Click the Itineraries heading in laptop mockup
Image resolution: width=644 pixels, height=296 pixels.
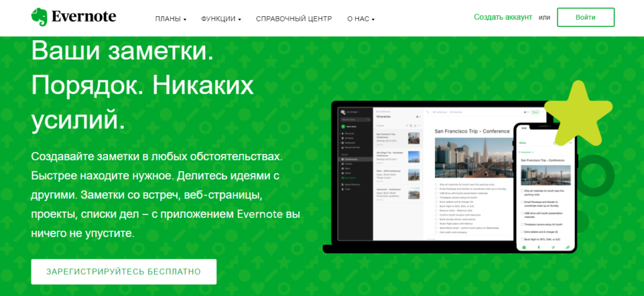(384, 117)
